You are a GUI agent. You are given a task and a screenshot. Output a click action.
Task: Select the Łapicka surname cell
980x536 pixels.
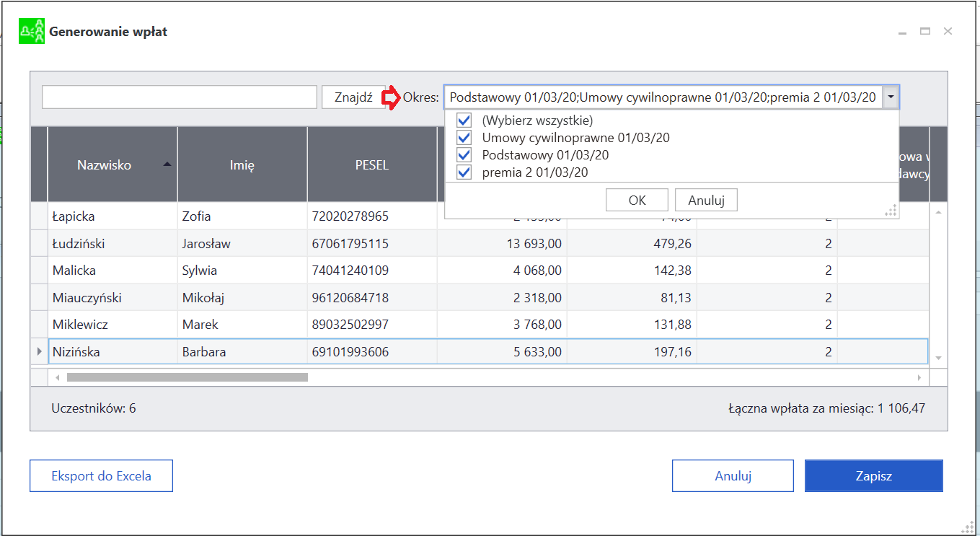(112, 216)
